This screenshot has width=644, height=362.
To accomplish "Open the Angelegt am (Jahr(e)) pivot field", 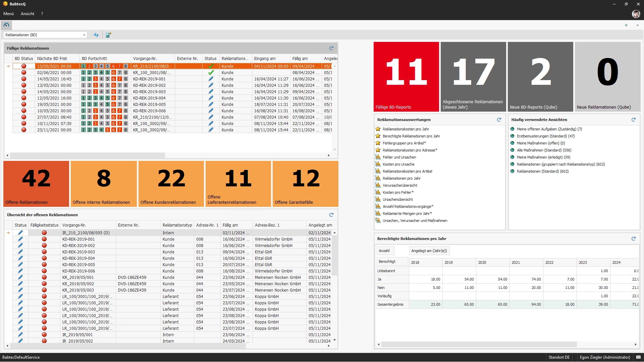I will point(429,251).
